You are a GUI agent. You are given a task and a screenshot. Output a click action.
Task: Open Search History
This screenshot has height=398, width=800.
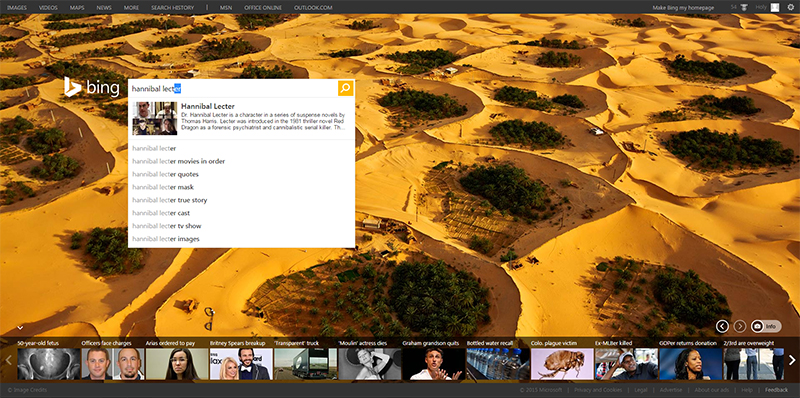click(172, 8)
